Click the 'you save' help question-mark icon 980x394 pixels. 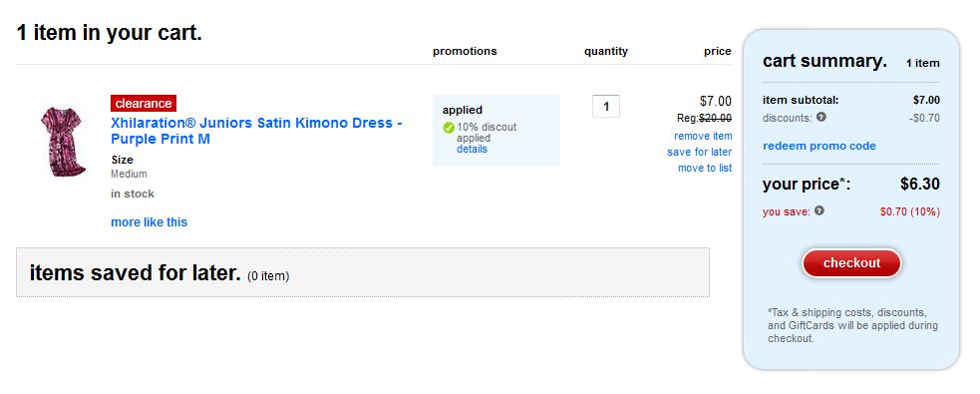coord(819,210)
